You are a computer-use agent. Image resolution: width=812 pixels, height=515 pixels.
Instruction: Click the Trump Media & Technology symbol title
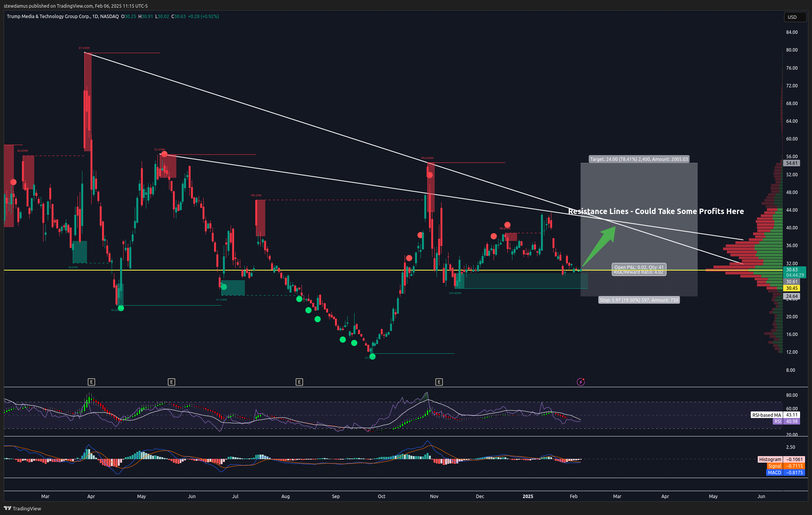(48, 17)
